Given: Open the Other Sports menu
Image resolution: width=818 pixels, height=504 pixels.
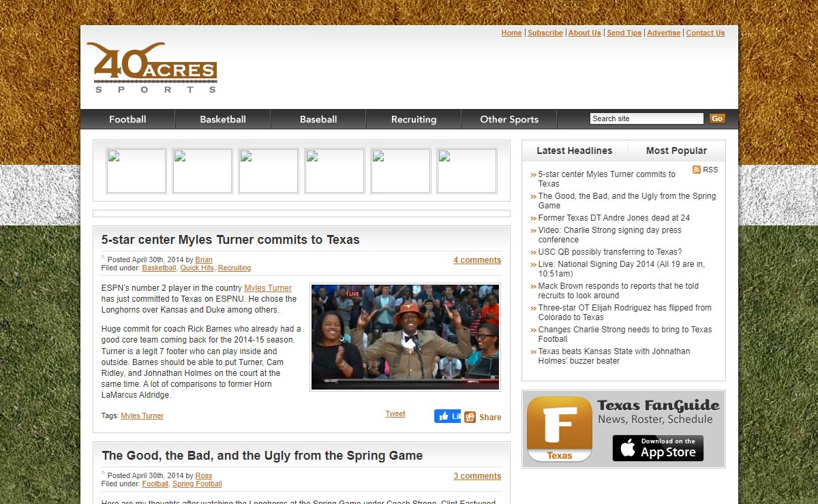Looking at the screenshot, I should click(x=509, y=119).
